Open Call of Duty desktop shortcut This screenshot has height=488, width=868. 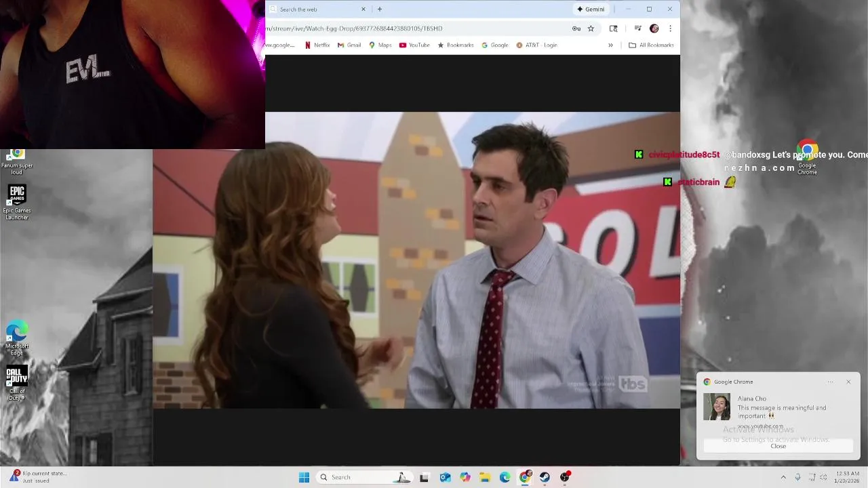17,384
